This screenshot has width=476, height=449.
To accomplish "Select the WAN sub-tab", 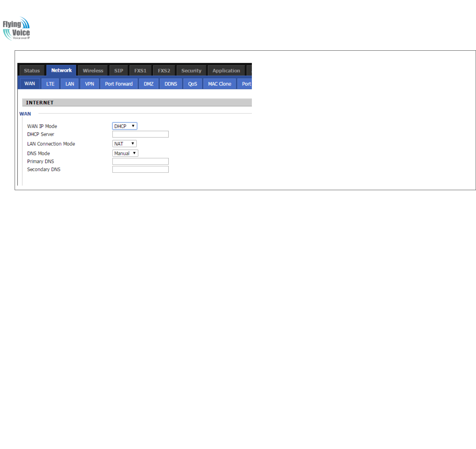I will [30, 84].
